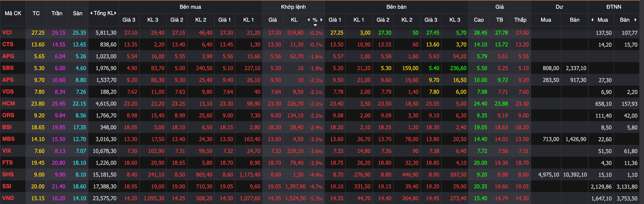Select the Bên mua header group
644x204 pixels.
(x=190, y=7)
